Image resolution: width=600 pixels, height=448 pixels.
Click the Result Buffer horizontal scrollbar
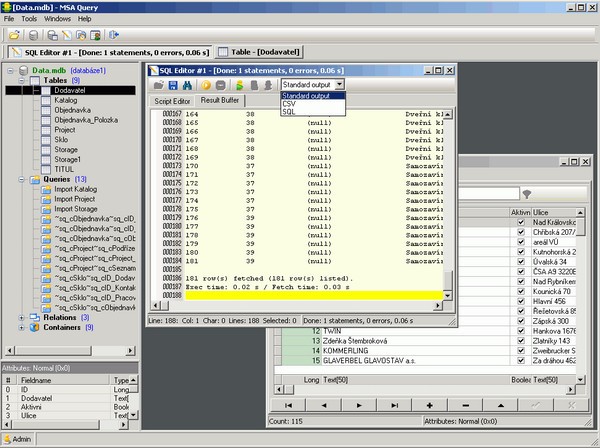297,305
